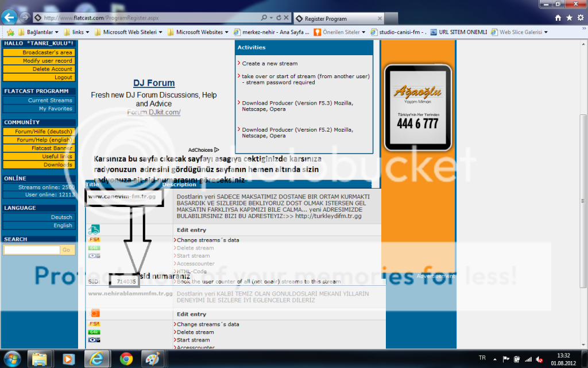Click the Create a new stream link
The width and height of the screenshot is (588, 368).
click(x=269, y=64)
